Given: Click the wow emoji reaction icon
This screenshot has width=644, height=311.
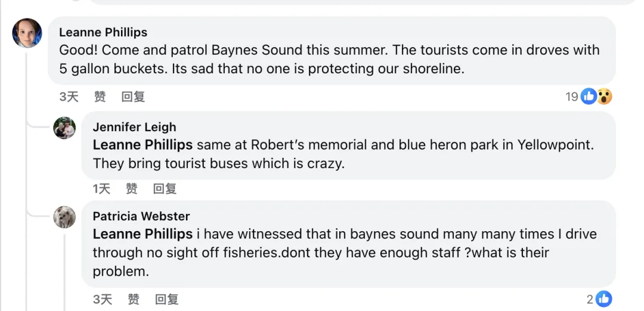Looking at the screenshot, I should pyautogui.click(x=605, y=97).
